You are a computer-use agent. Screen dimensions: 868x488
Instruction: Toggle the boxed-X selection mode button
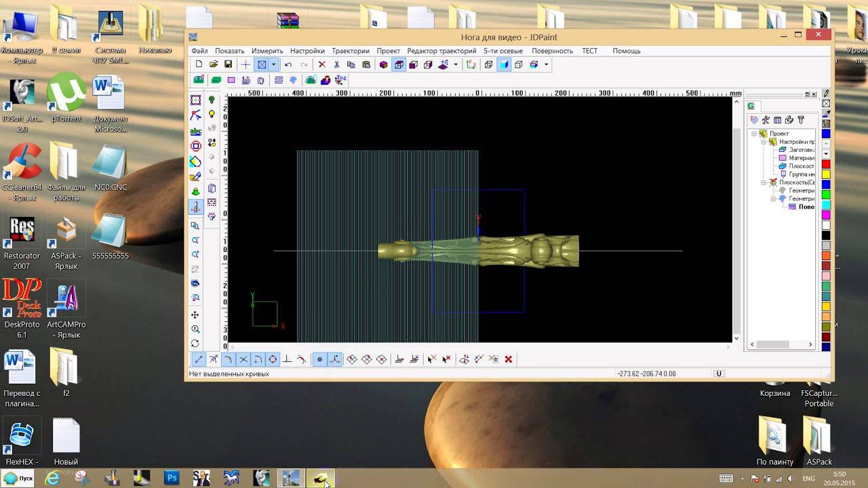pos(262,64)
